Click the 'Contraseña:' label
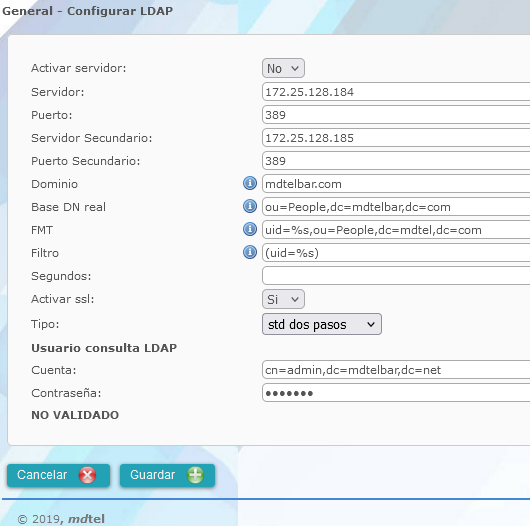This screenshot has height=526, width=530. pyautogui.click(x=66, y=393)
